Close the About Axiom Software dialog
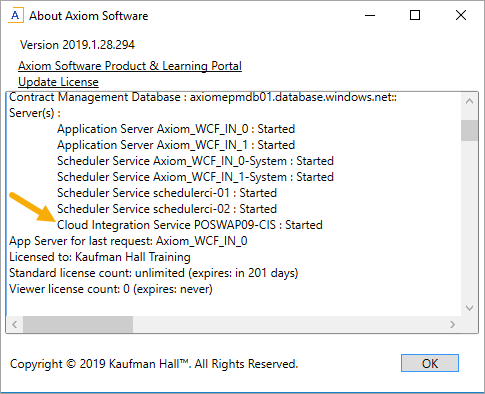 pos(461,15)
